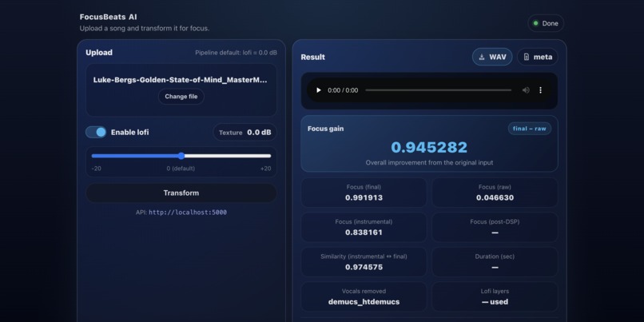Download the WAV result
The width and height of the screenshot is (644, 322).
point(492,57)
